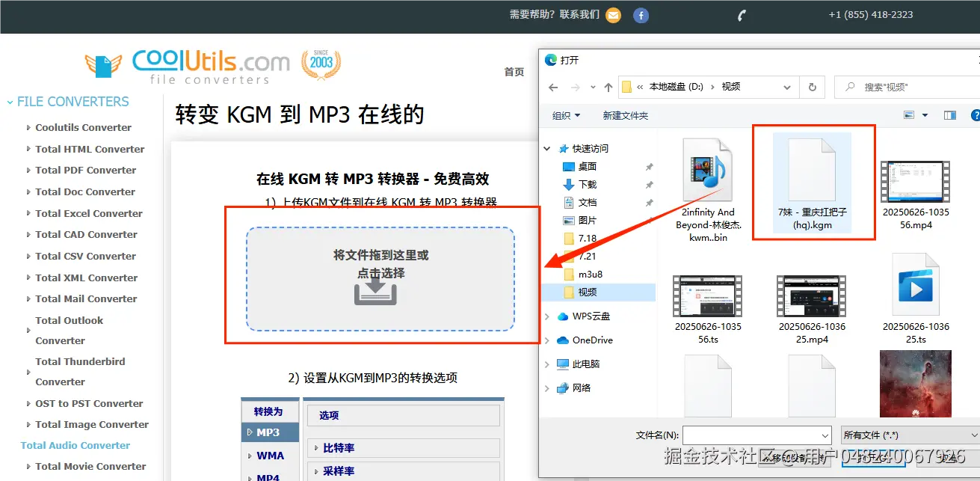The width and height of the screenshot is (980, 481).
Task: Select 下载 in the navigation tree
Action: point(588,184)
